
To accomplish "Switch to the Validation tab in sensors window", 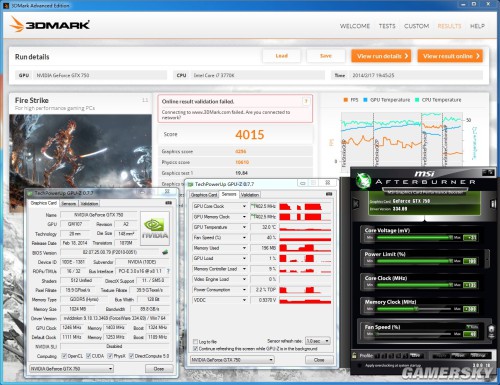I will click(x=250, y=195).
